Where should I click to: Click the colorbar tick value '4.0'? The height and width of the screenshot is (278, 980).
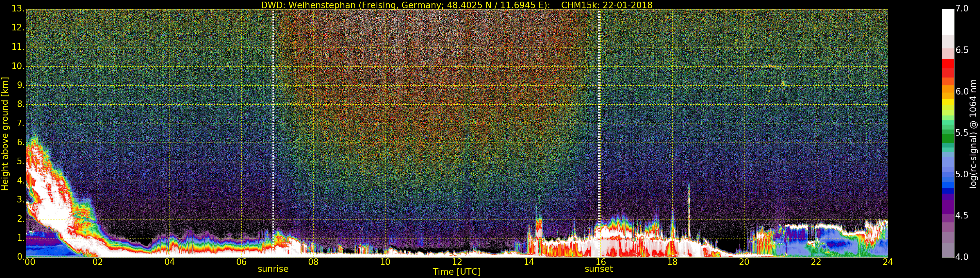tap(962, 257)
